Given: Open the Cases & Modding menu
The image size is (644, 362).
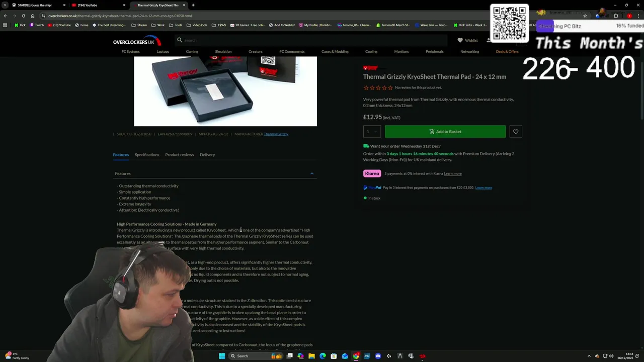Looking at the screenshot, I should point(335,51).
